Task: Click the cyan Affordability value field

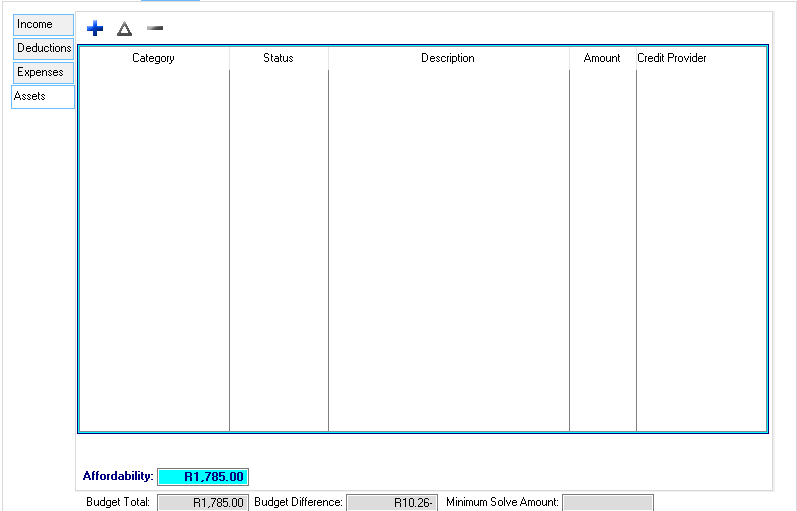Action: 203,477
